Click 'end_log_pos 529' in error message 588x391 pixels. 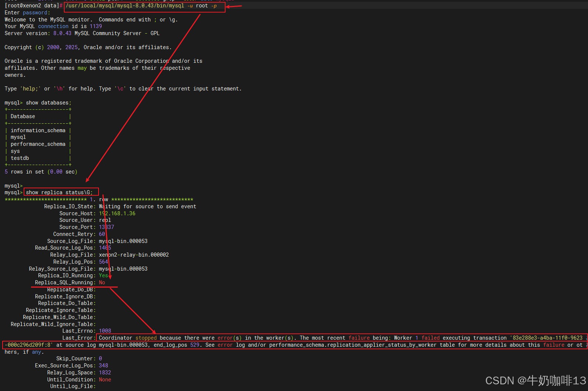pyautogui.click(x=176, y=345)
